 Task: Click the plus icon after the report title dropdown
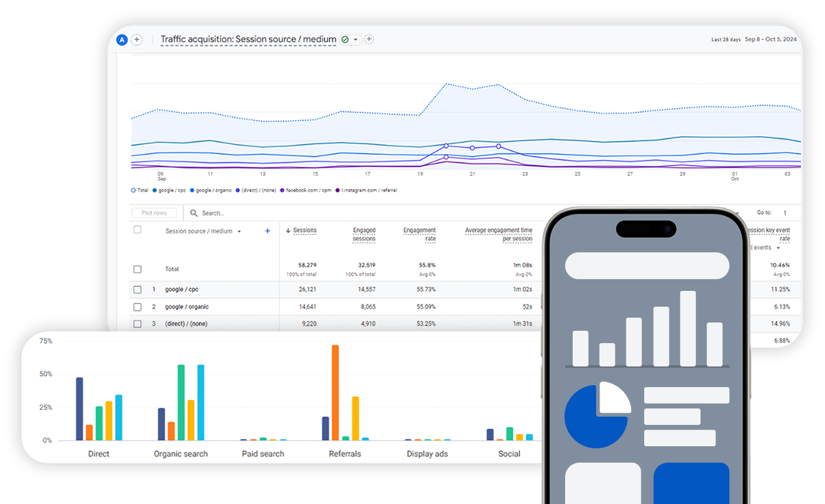click(369, 39)
